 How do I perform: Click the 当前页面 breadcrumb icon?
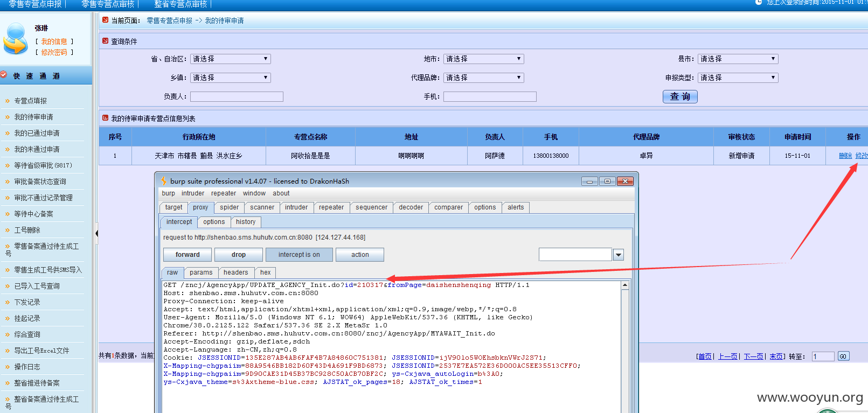point(105,20)
